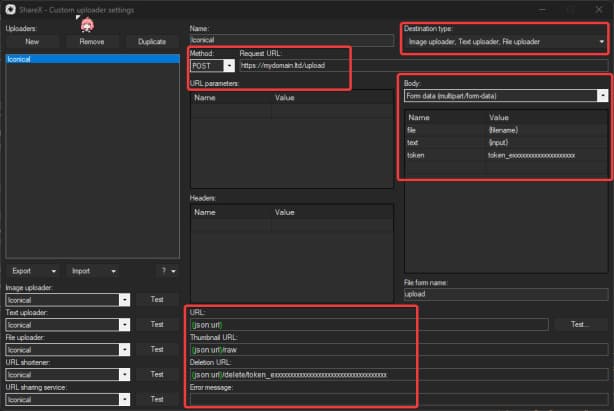
Task: Open the question mark help dropdown
Action: (x=168, y=271)
